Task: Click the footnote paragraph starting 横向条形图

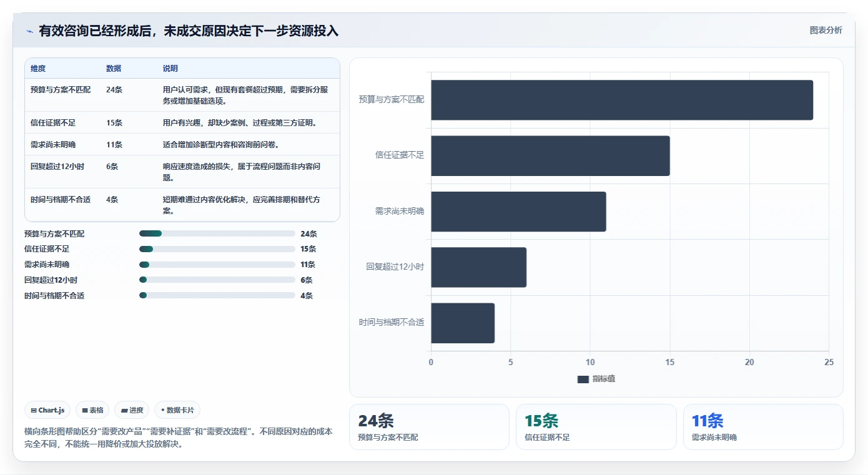Action: (179, 438)
